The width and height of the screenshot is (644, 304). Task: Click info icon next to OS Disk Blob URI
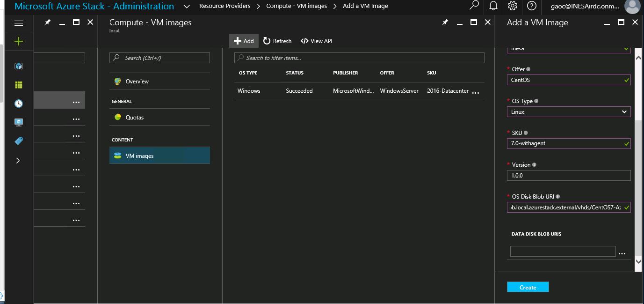coord(558,197)
